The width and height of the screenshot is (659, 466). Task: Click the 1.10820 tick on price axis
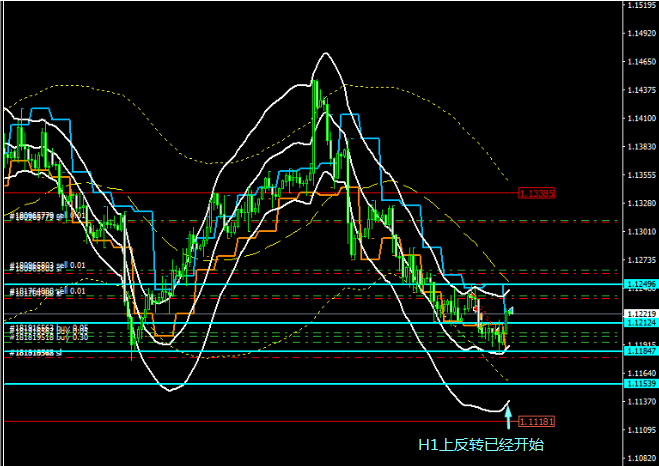click(x=640, y=457)
